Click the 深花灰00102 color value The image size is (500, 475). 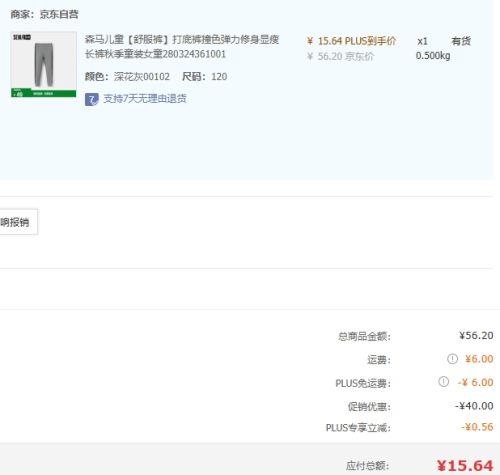[x=142, y=77]
